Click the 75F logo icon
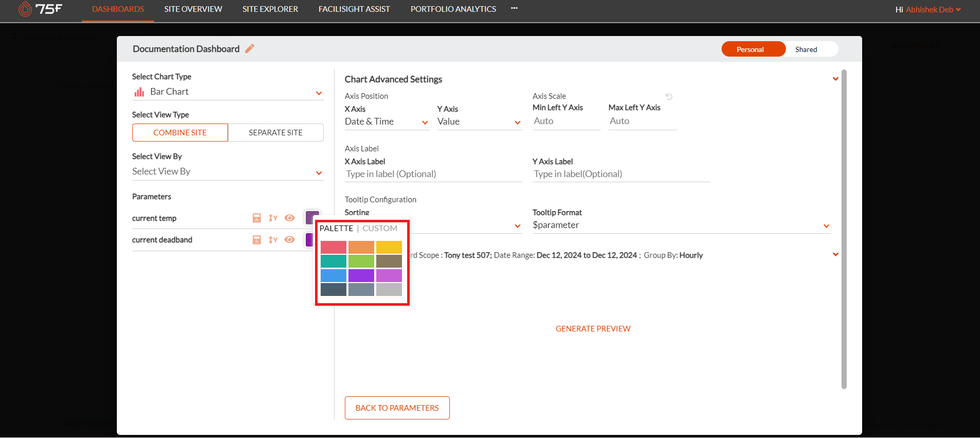The width and height of the screenshot is (980, 438). 40,9
